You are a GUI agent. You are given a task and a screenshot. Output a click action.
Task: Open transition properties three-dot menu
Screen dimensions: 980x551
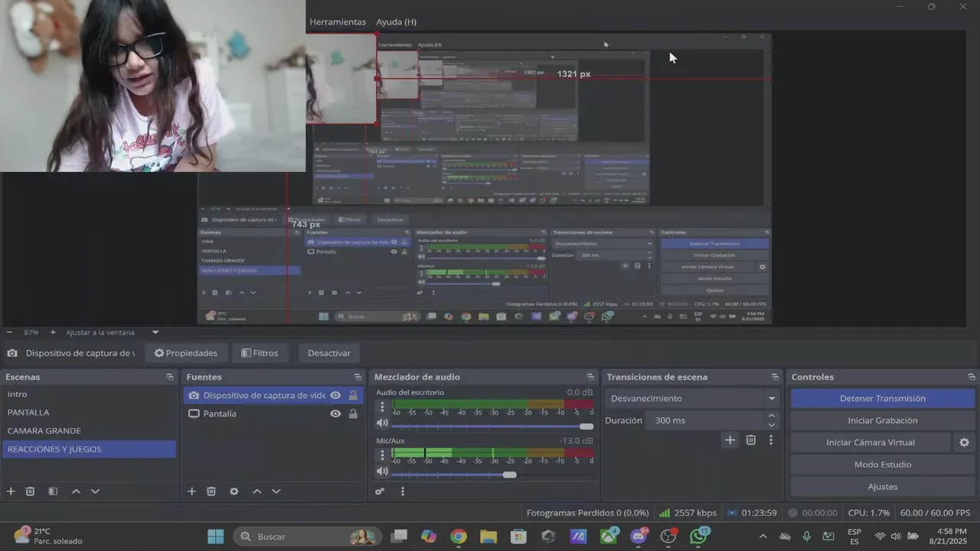tap(771, 440)
